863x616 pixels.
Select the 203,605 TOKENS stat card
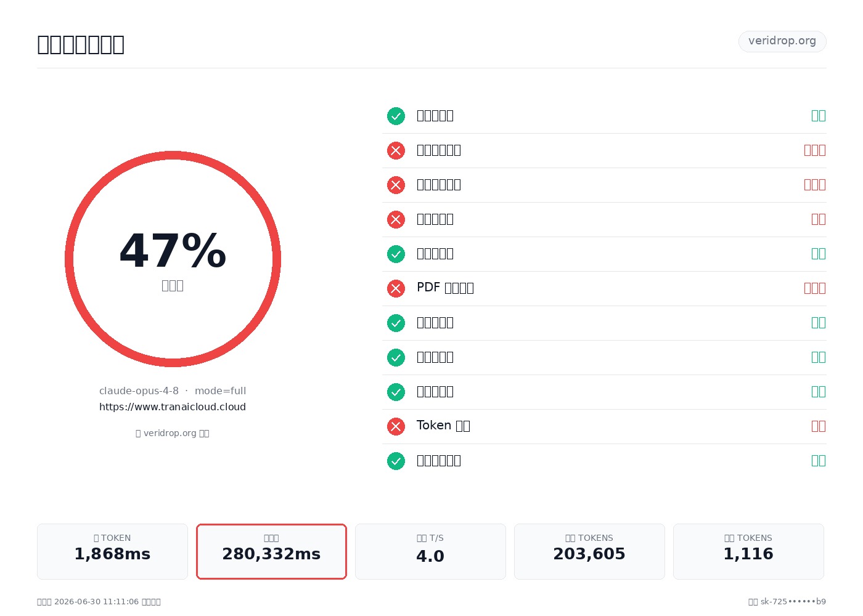tap(589, 551)
